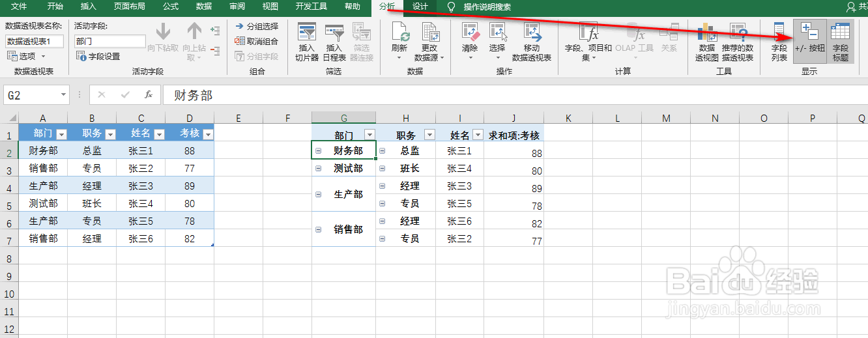Open the 选项 pivot table options dropdown
This screenshot has width=868, height=338.
27,57
